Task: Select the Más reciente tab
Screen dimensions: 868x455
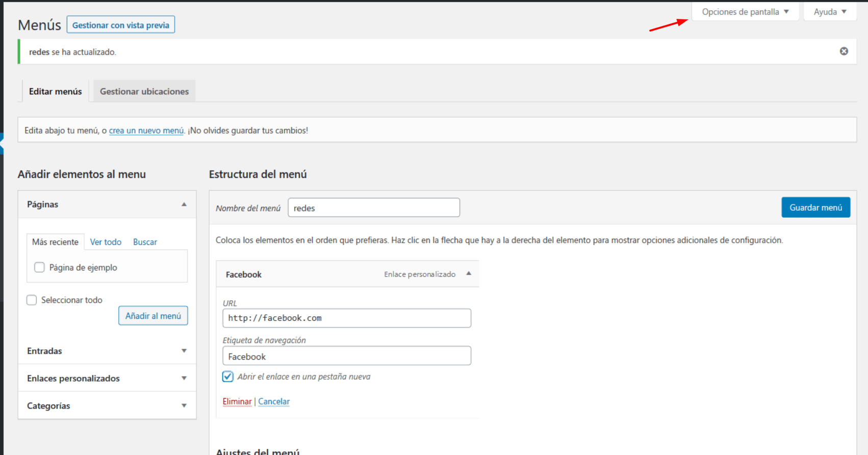Action: (55, 242)
